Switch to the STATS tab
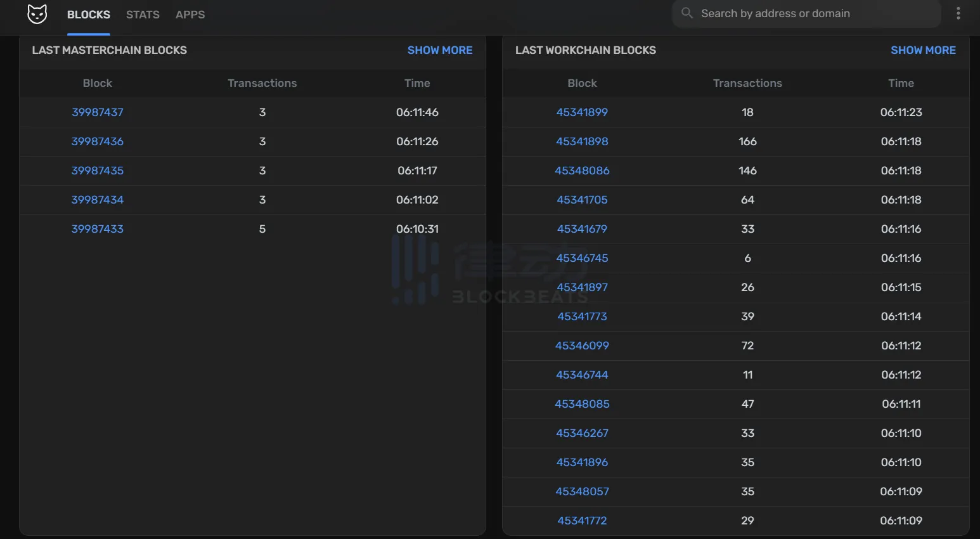Viewport: 980px width, 539px height. pos(143,15)
